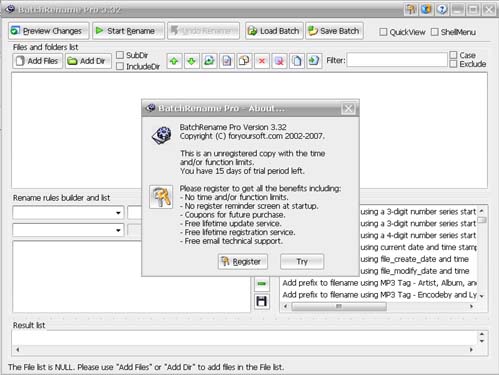Select 'using file_create_date and time' preset
This screenshot has width=499, height=375.
[x=415, y=259]
